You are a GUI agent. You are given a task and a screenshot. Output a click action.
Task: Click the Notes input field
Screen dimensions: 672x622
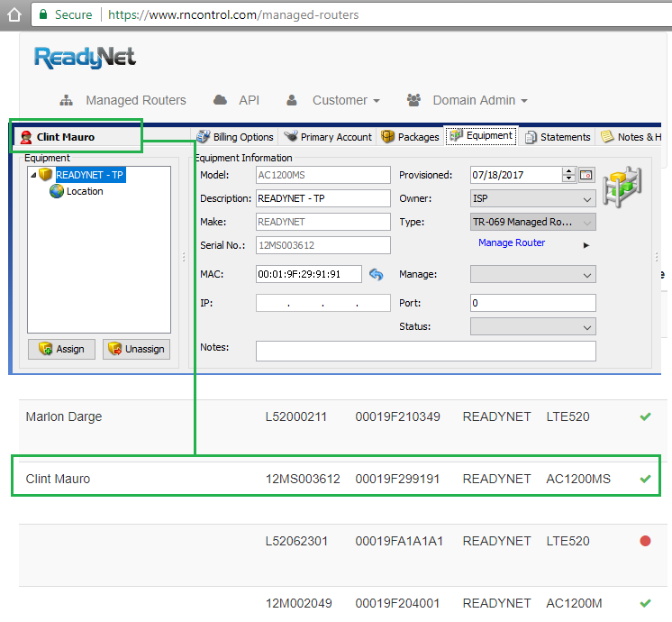(x=425, y=351)
